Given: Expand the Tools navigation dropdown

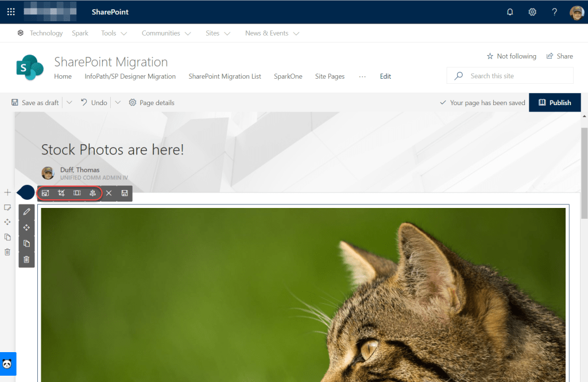Looking at the screenshot, I should click(x=113, y=33).
